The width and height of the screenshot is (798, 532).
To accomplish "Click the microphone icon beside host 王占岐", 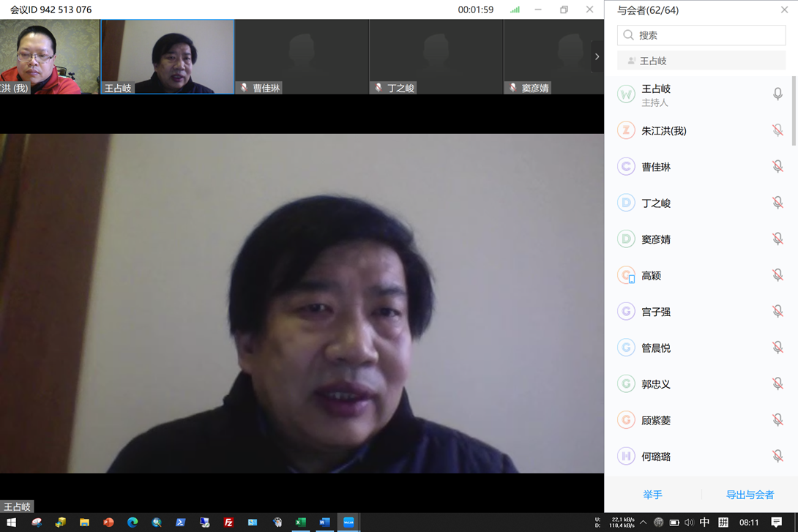I will (x=778, y=94).
